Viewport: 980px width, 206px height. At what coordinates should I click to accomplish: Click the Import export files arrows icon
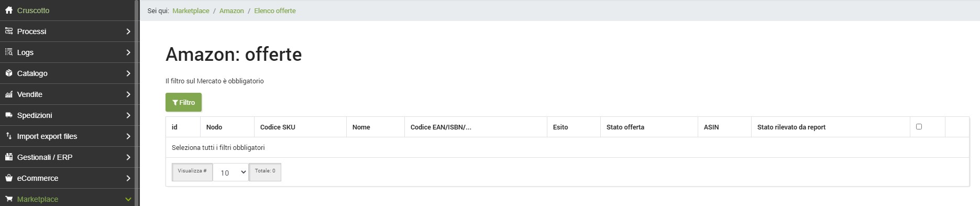[9, 136]
